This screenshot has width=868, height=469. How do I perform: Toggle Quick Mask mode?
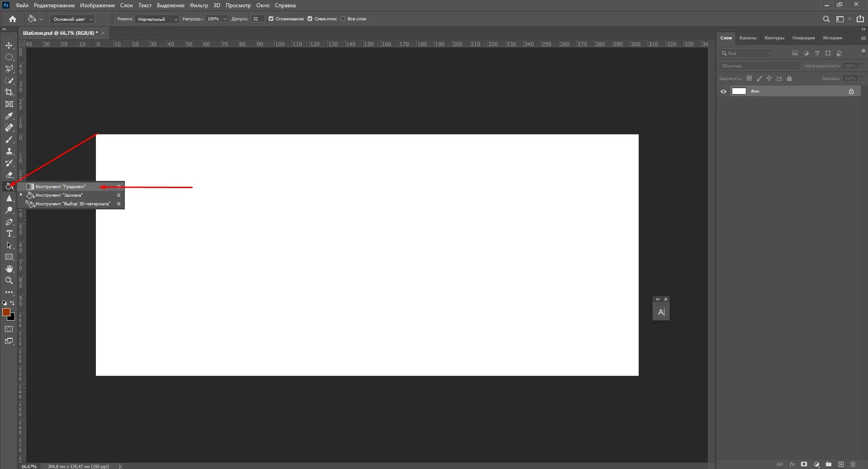pyautogui.click(x=9, y=329)
